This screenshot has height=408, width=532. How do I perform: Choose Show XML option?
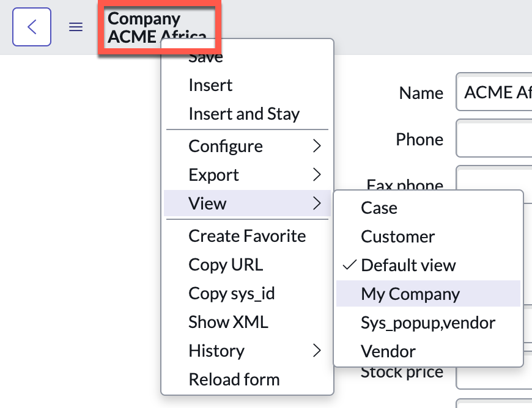tap(247, 322)
